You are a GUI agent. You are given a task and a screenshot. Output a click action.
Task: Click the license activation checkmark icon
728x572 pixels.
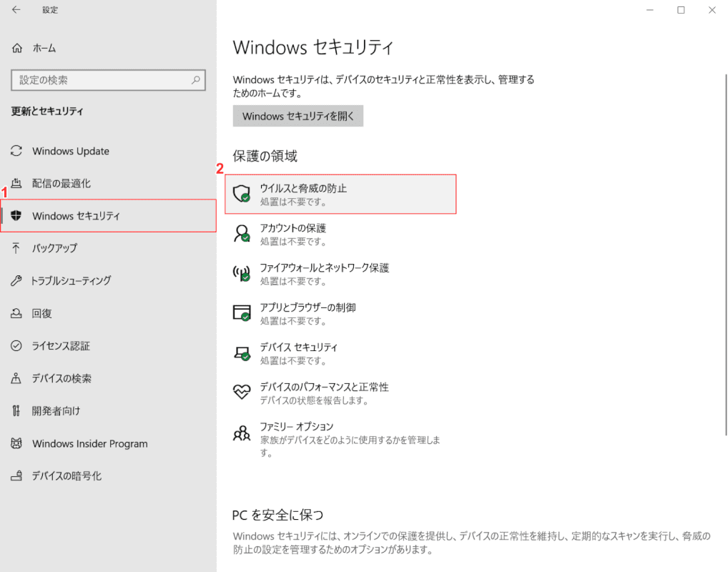pos(16,346)
